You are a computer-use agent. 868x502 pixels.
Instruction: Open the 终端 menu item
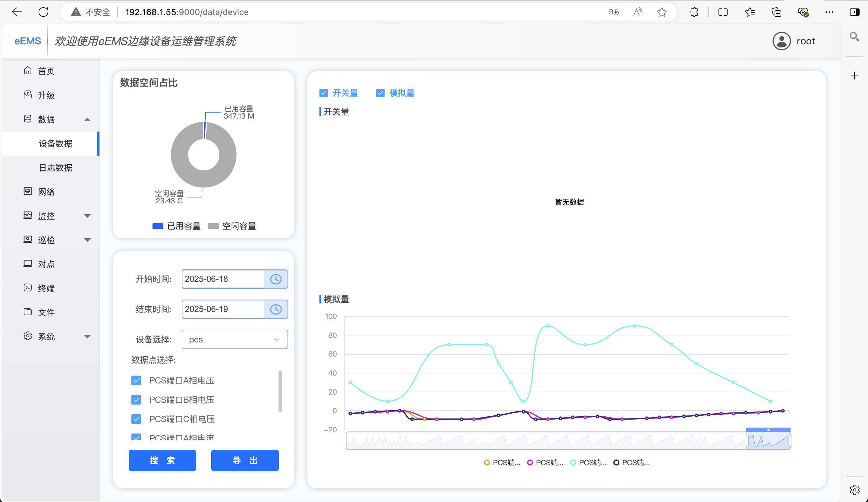[x=51, y=288]
